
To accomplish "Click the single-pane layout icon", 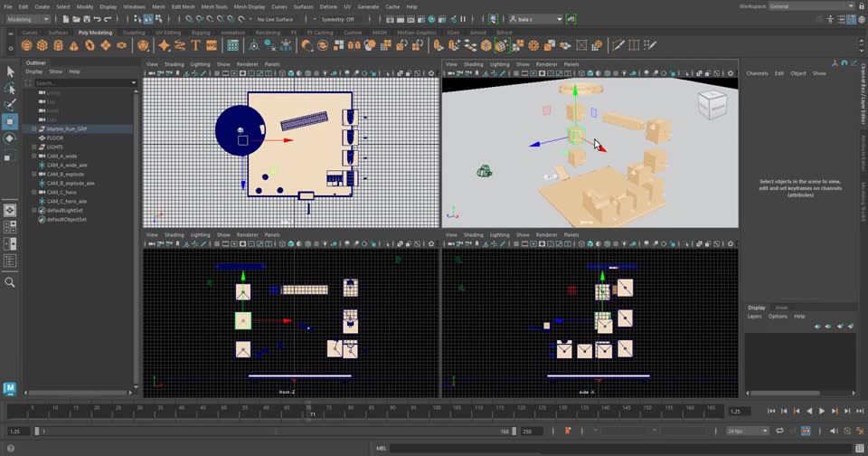I will [x=10, y=210].
